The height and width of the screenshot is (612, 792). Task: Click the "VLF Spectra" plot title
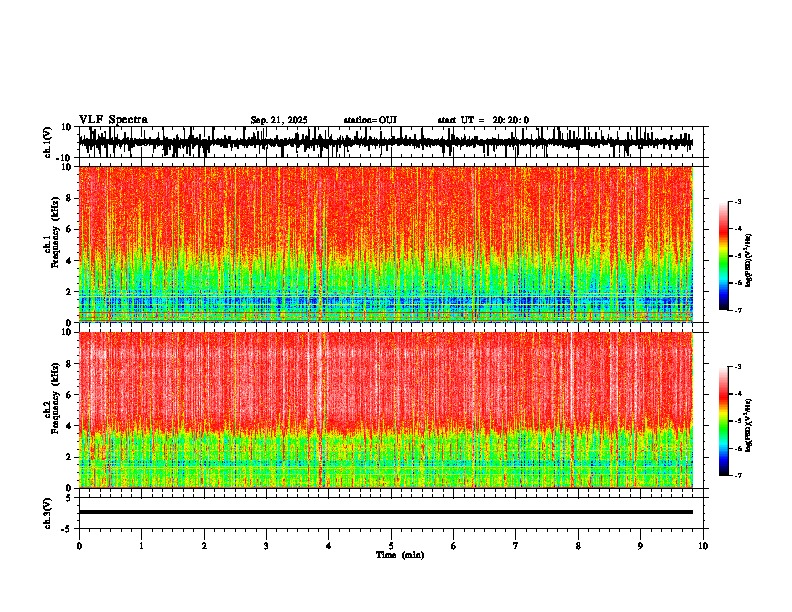click(x=113, y=120)
